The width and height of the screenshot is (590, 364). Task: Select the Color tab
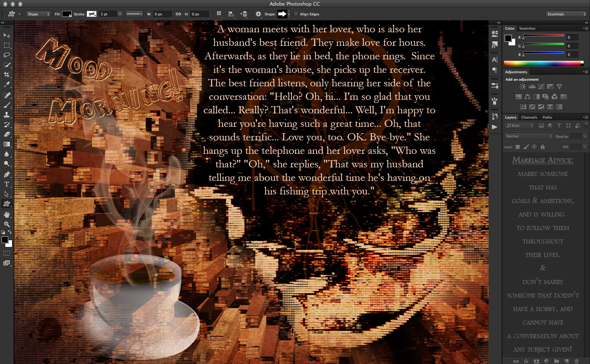tap(510, 29)
